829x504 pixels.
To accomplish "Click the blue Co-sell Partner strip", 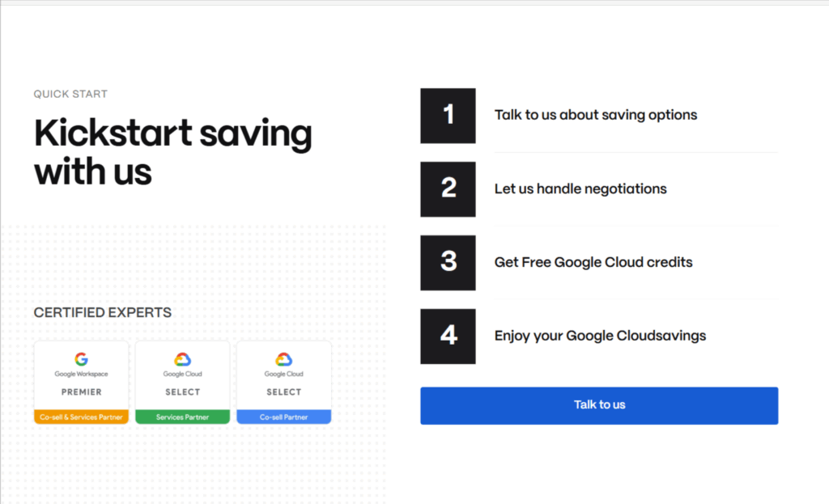I will (x=284, y=417).
